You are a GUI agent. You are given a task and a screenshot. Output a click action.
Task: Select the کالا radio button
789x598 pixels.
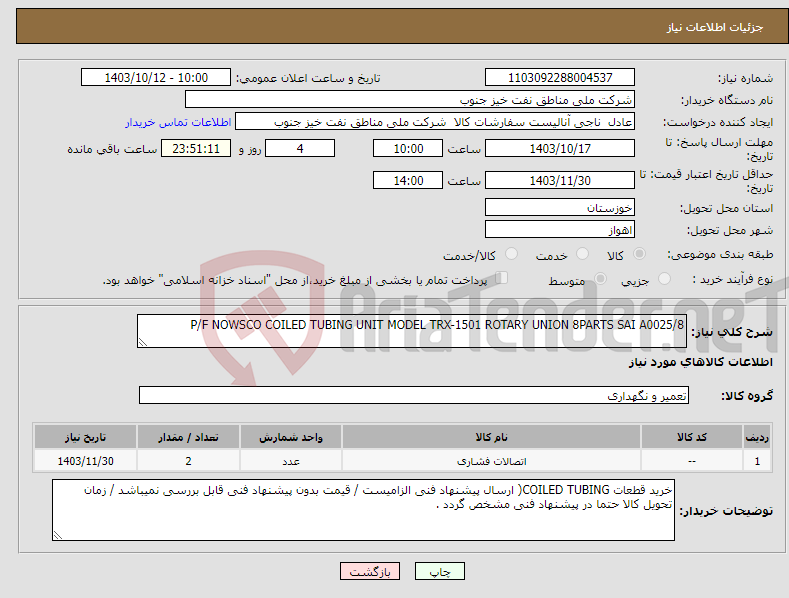639,254
